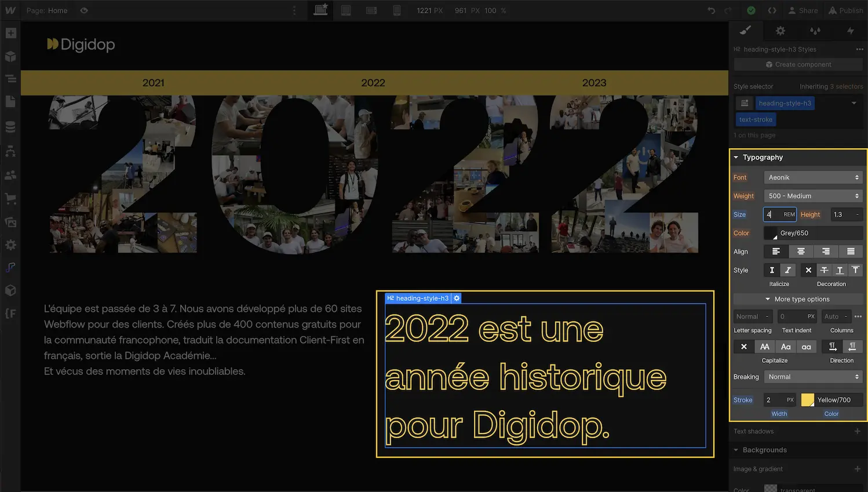Open the Yellow/700 stroke color swatch
Image resolution: width=868 pixels, height=492 pixels.
pyautogui.click(x=808, y=399)
